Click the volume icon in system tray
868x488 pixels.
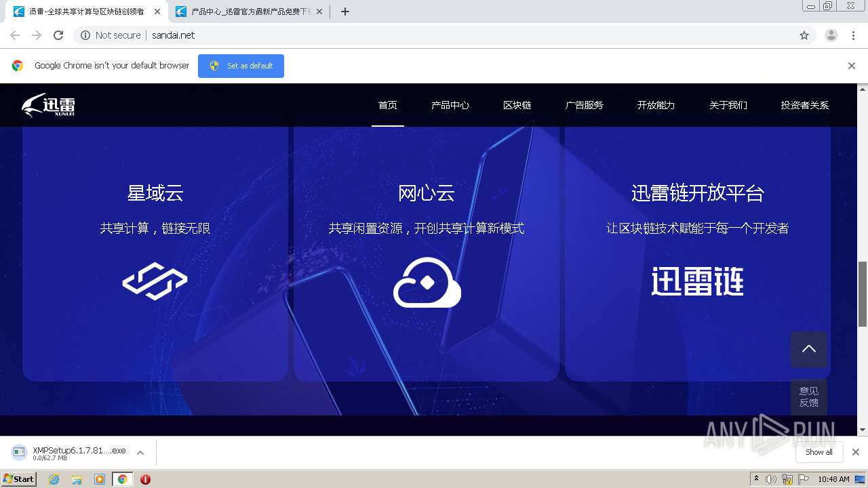(x=771, y=479)
